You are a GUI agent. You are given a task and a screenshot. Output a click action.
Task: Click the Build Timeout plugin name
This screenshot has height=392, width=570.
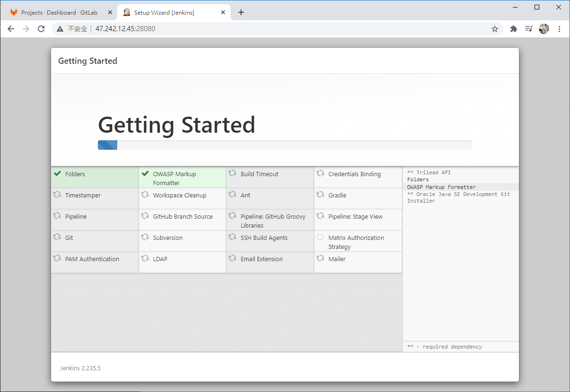tap(259, 174)
